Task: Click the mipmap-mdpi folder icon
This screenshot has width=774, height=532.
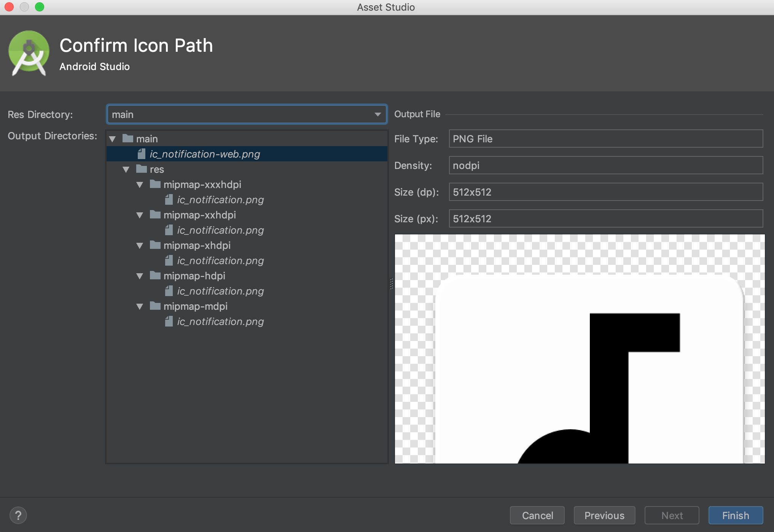Action: click(155, 306)
